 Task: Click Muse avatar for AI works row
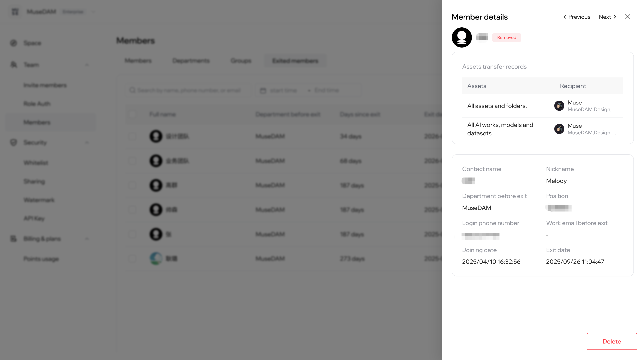coord(559,129)
